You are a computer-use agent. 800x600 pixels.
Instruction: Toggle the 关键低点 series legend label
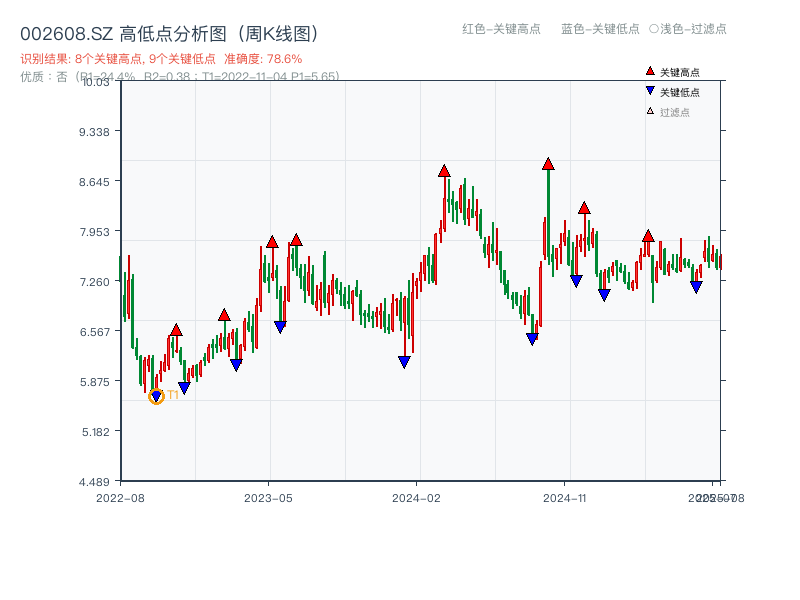pyautogui.click(x=680, y=92)
